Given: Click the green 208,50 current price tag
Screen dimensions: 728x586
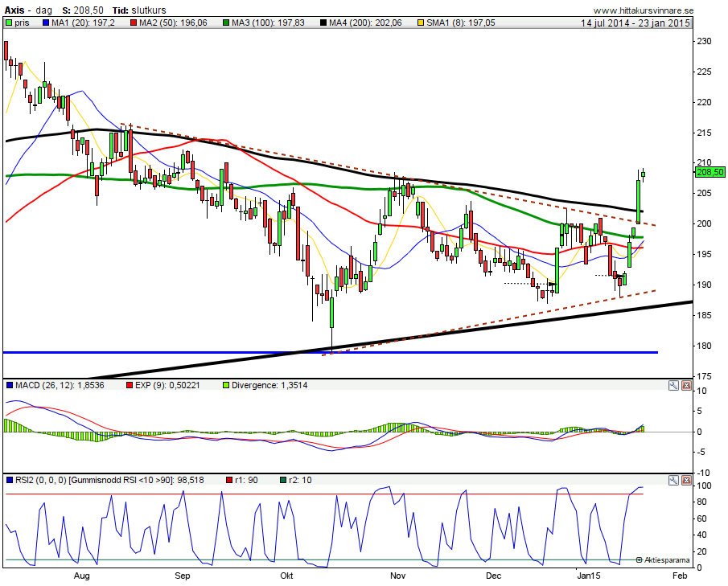Looking at the screenshot, I should pyautogui.click(x=710, y=172).
